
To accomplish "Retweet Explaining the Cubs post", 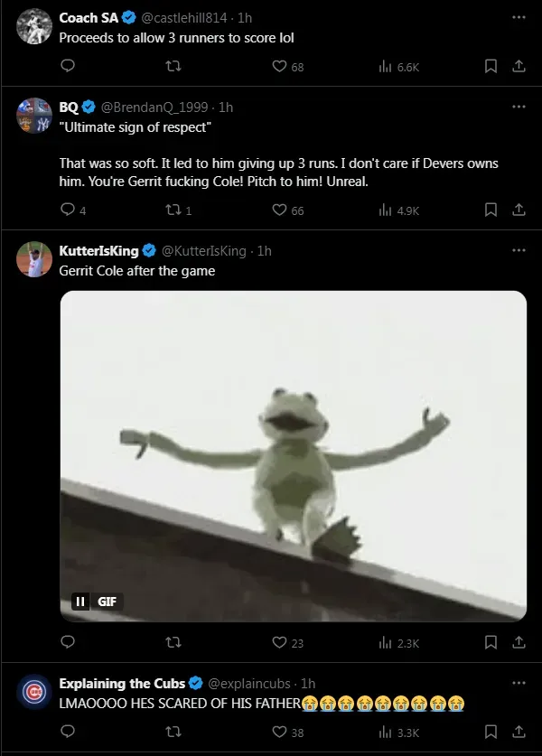I will click(172, 733).
